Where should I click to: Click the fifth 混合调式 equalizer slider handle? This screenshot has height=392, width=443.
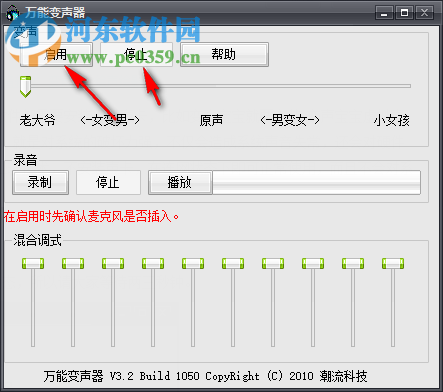[x=193, y=263]
